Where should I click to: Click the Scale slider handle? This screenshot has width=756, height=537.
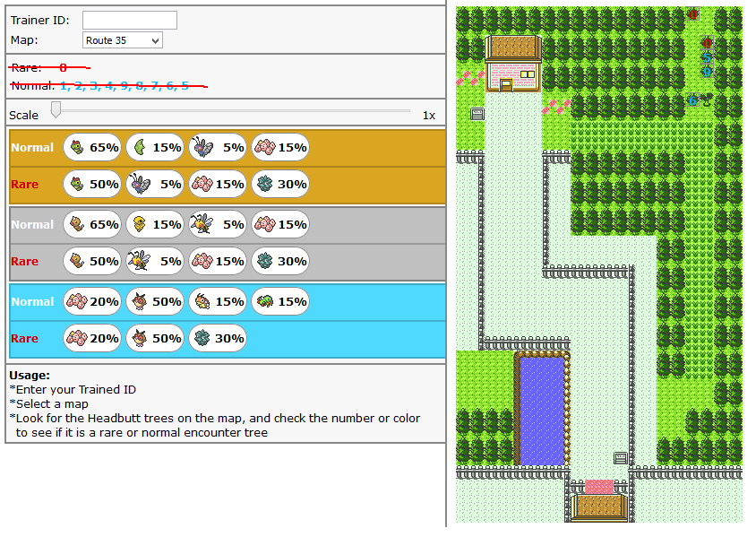click(56, 109)
